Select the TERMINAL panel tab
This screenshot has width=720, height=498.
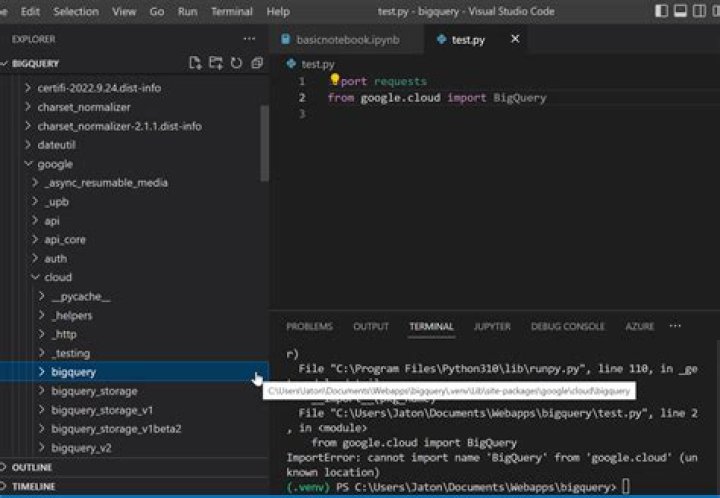point(431,326)
